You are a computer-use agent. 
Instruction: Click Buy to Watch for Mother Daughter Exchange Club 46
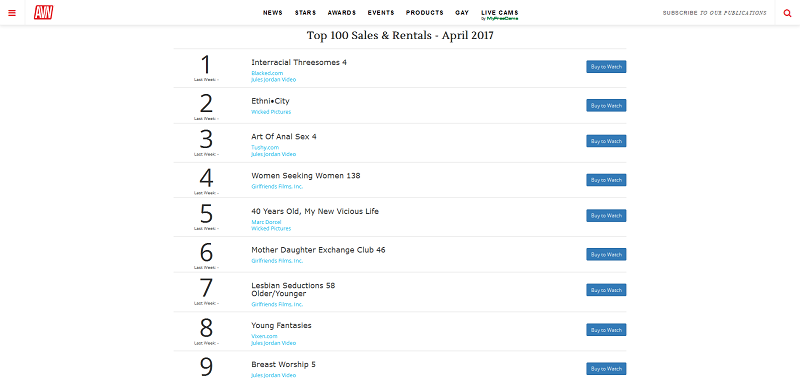point(606,255)
